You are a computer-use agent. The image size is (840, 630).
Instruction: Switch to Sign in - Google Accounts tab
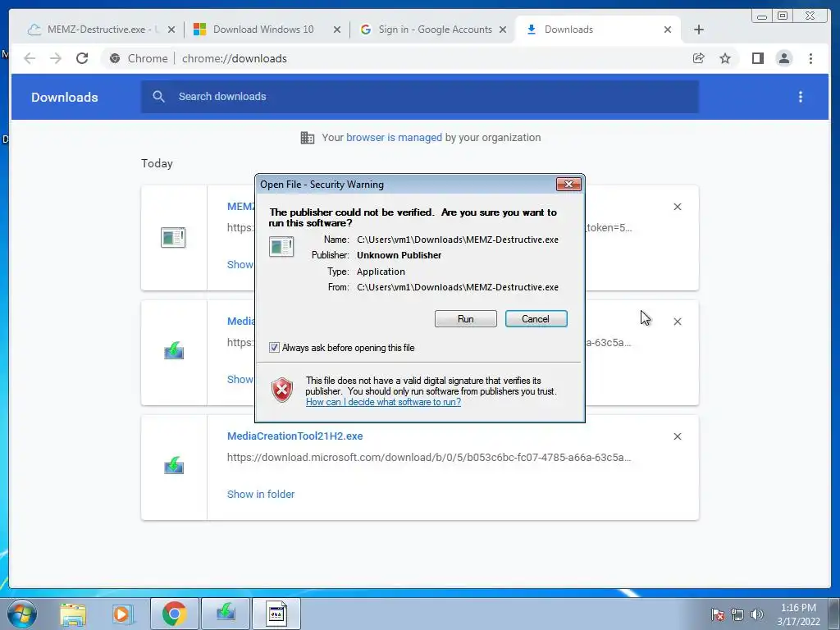pyautogui.click(x=435, y=30)
